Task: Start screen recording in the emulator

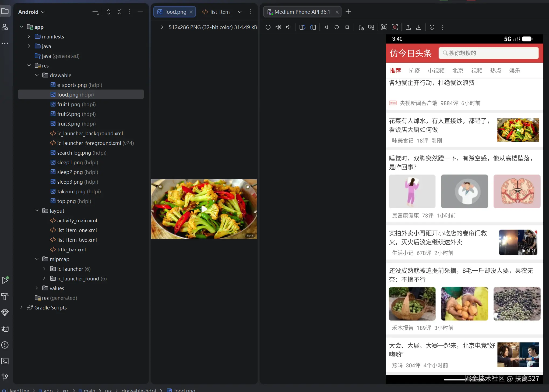Action: 395,27
